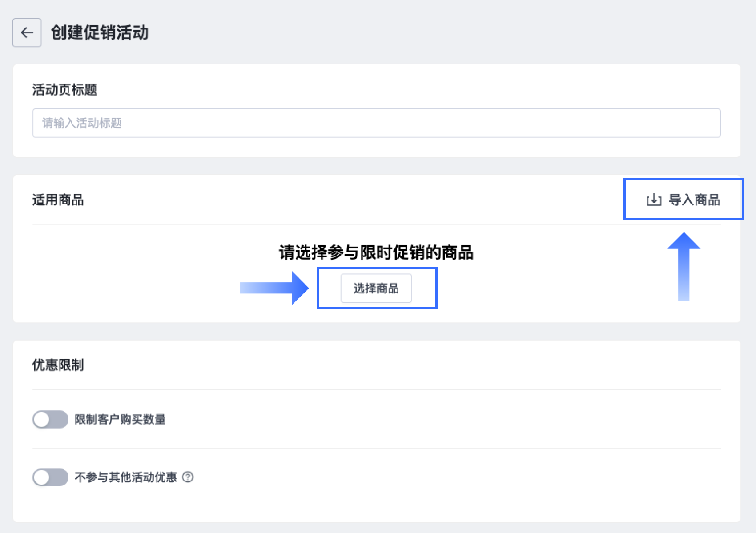
Task: Enable the 限制客户购买数量 toggle switch
Action: [50, 419]
